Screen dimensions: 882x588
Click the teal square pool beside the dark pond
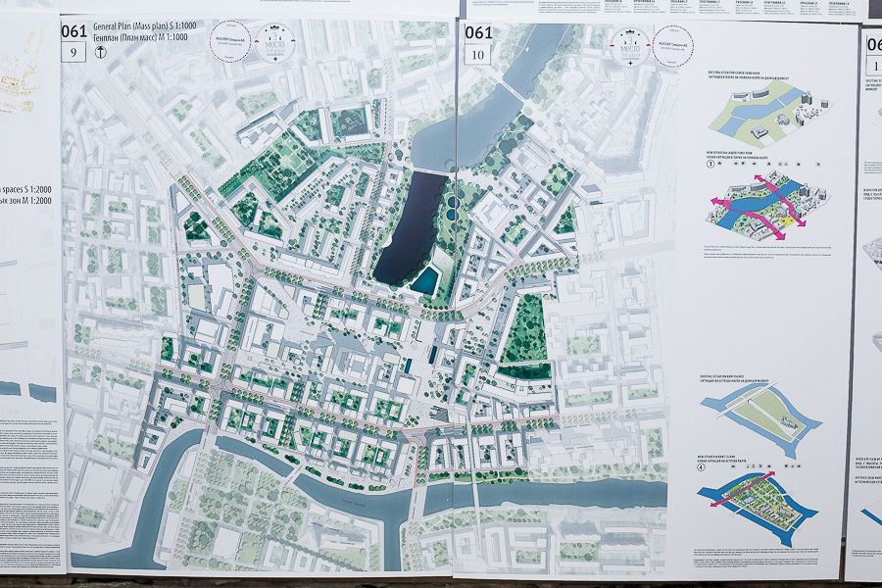point(424,282)
